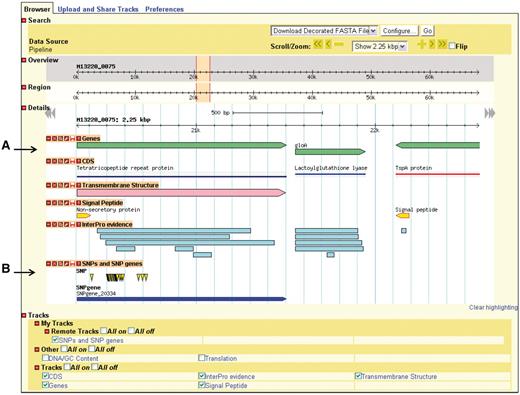The height and width of the screenshot is (395, 520).
Task: Click the Clear highlighting link
Action: (x=493, y=307)
